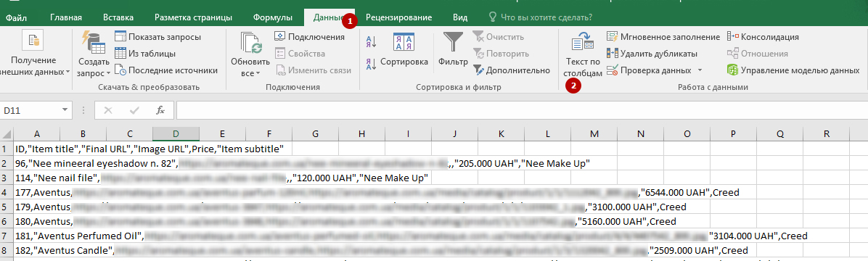
Task: Open the Файл tab
Action: click(x=17, y=17)
